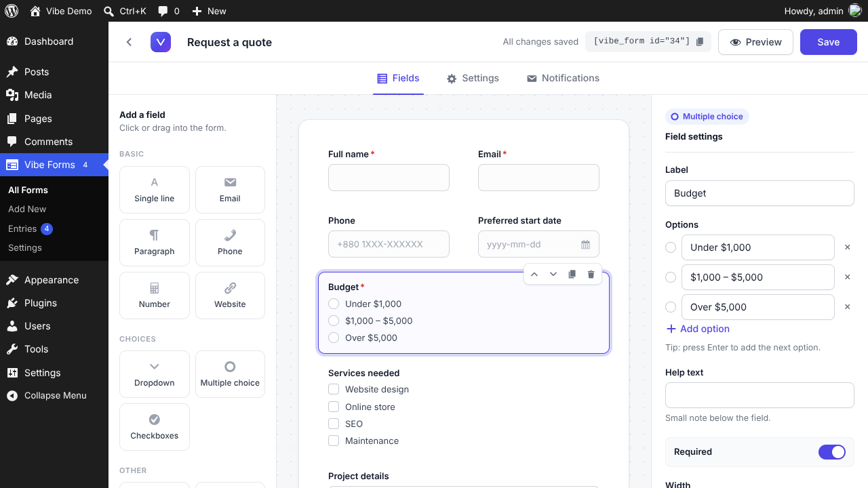Switch to the Settings tab
Viewport: 868px width, 488px height.
coord(473,78)
